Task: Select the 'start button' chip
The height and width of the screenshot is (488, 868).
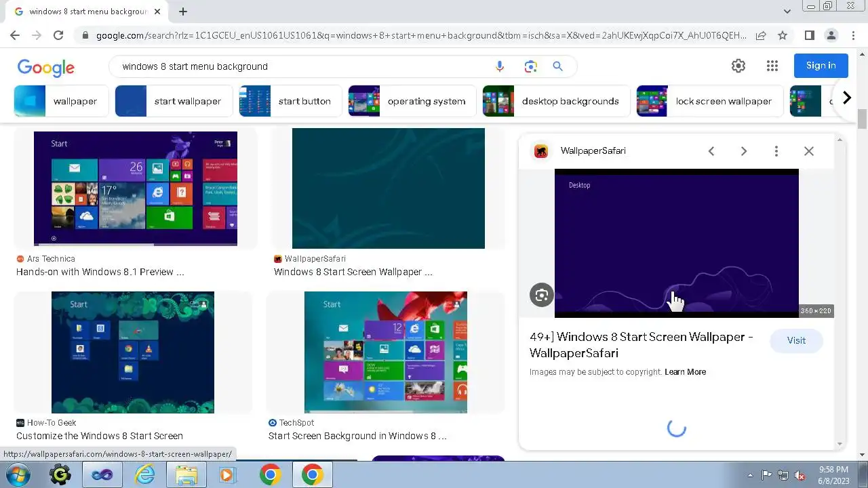Action: point(290,101)
